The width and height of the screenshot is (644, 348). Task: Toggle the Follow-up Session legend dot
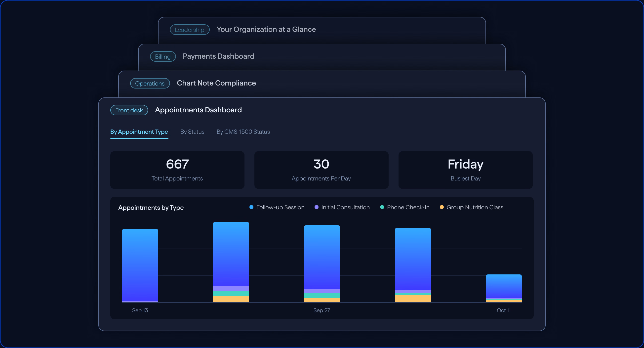[x=251, y=207]
